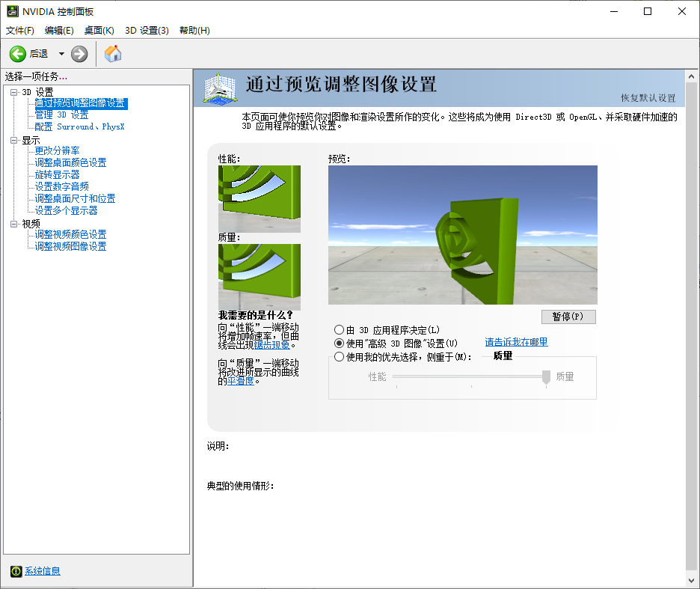Click the green Back arrow icon
Viewport: 700px width, 589px height.
click(18, 54)
